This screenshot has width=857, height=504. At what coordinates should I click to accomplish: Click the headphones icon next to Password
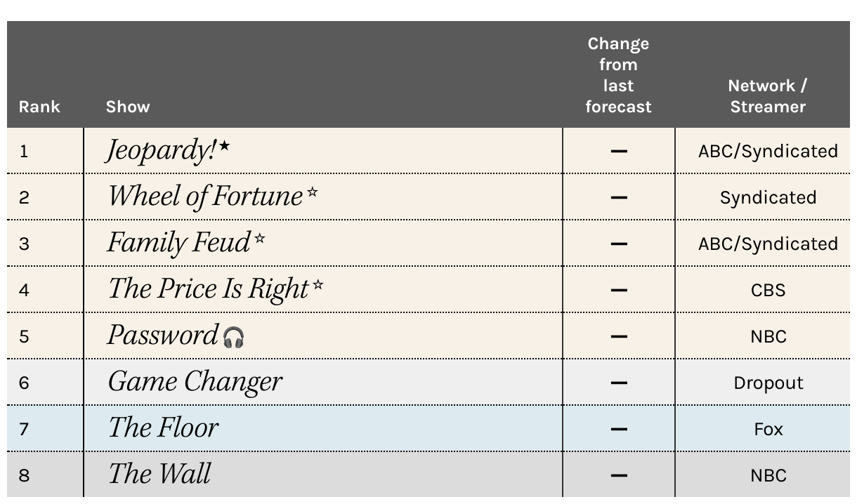233,338
